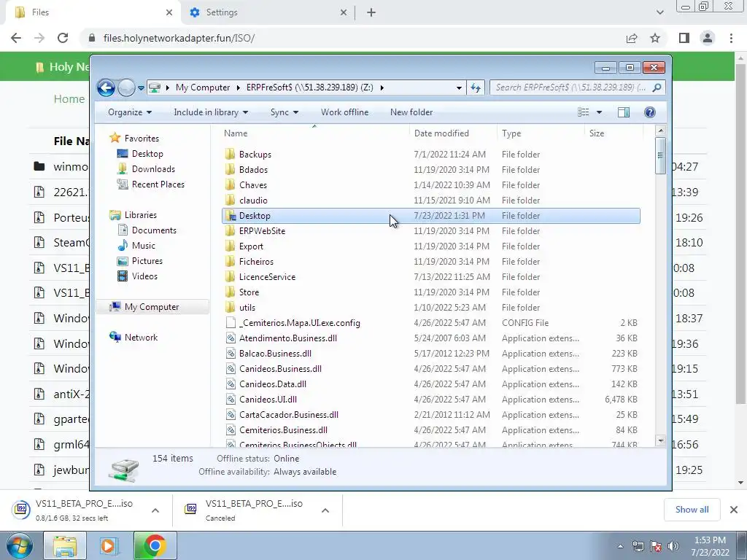Open the Include in library menu

click(x=211, y=112)
